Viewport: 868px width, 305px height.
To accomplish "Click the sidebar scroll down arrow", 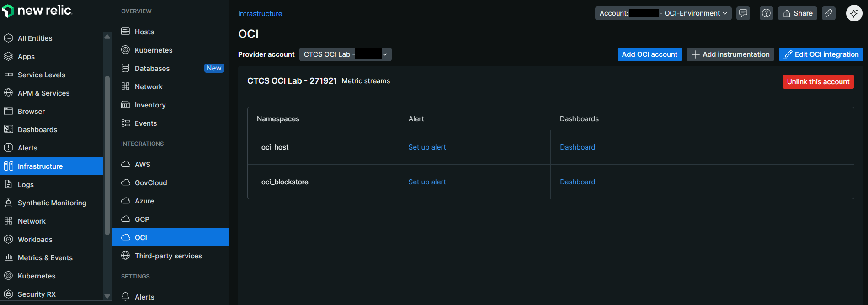I will pos(107,296).
